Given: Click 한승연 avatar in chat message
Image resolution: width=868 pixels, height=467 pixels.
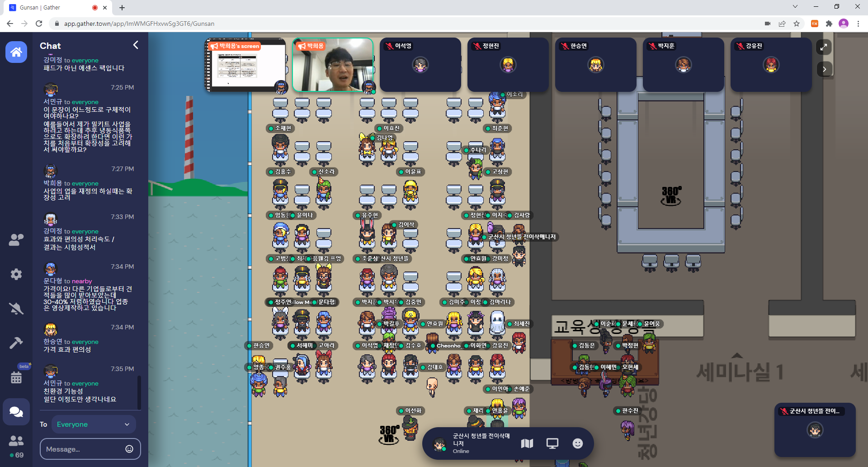Looking at the screenshot, I should 51,330.
